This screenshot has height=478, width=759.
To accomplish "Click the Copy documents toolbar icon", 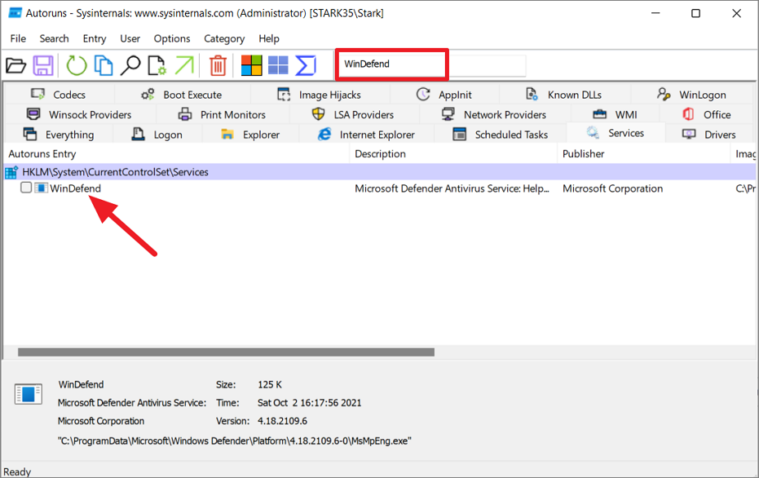I will click(103, 65).
